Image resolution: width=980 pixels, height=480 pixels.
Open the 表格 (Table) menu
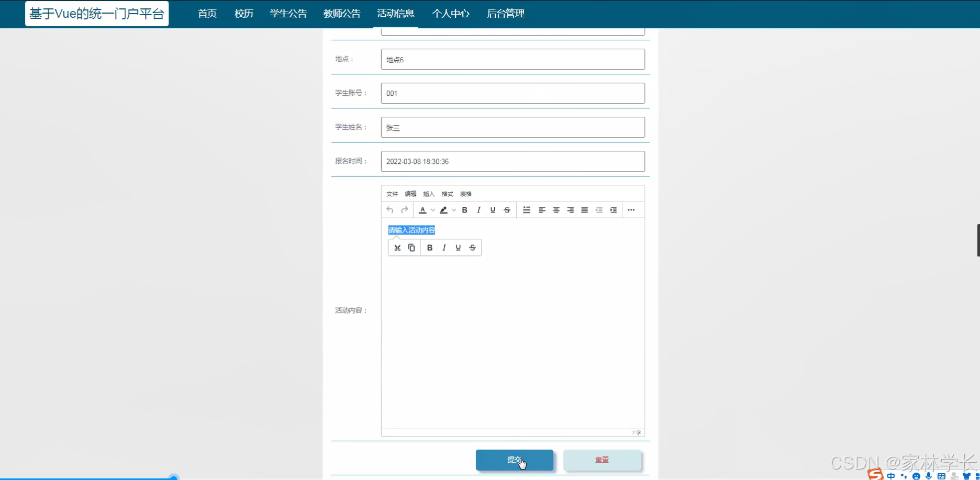pos(465,194)
